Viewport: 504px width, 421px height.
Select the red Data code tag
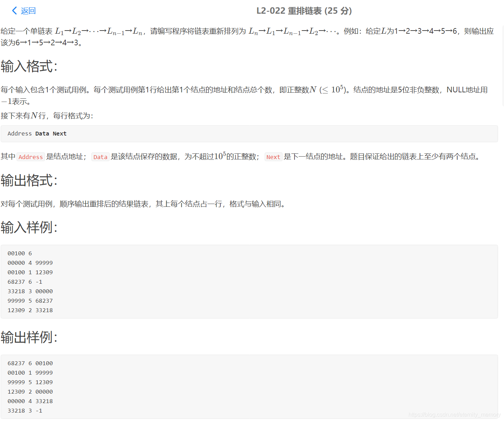pos(100,157)
